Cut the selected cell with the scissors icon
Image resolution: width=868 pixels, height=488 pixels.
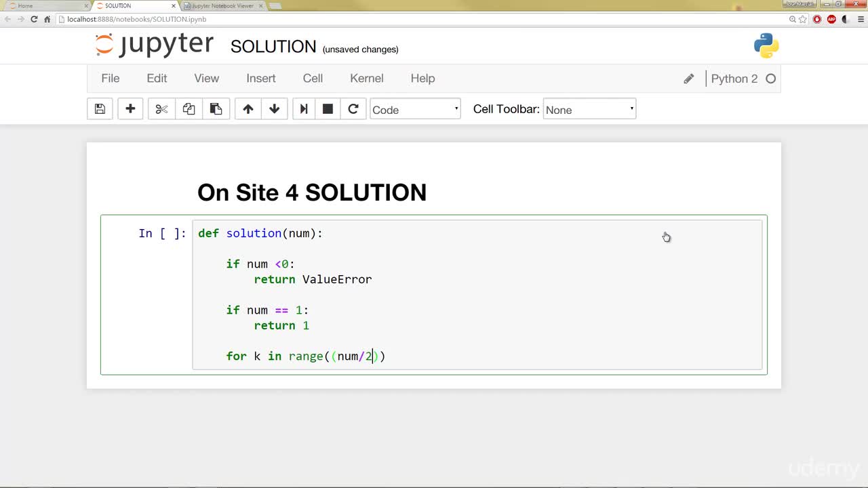pos(161,109)
